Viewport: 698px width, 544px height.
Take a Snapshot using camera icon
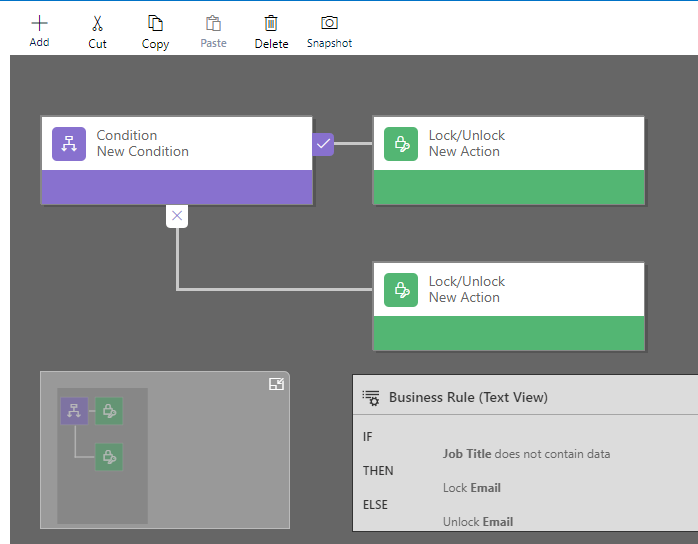pyautogui.click(x=329, y=23)
